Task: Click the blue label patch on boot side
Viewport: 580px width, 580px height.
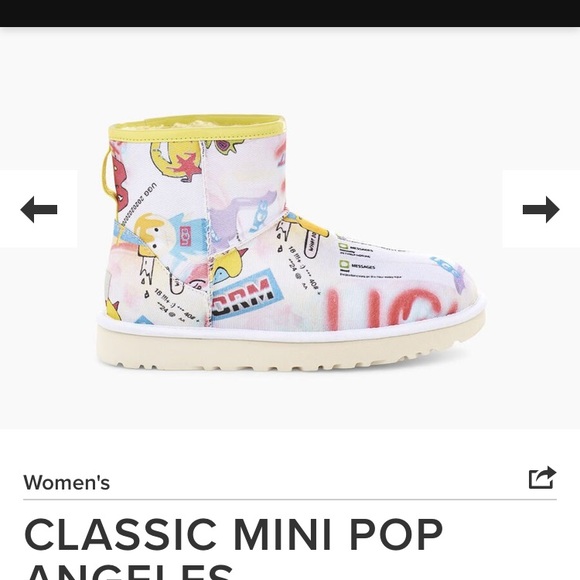Action: point(247,295)
